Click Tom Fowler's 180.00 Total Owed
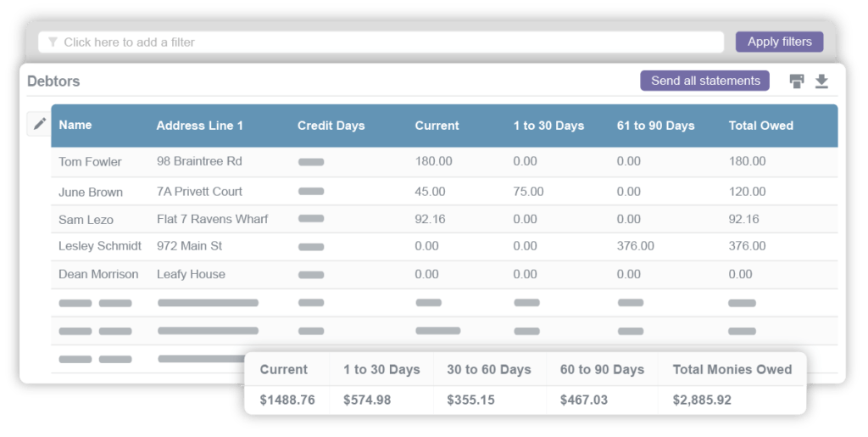Image resolution: width=868 pixels, height=437 pixels. tap(748, 161)
